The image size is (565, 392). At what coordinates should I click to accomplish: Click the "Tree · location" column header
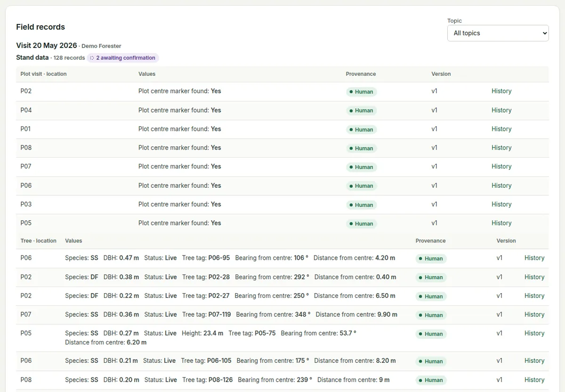[x=39, y=241]
